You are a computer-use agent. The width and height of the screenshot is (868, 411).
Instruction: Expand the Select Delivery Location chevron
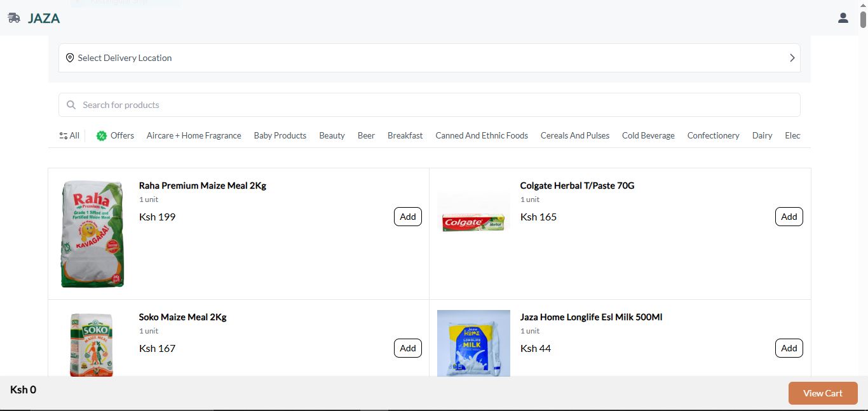click(792, 58)
